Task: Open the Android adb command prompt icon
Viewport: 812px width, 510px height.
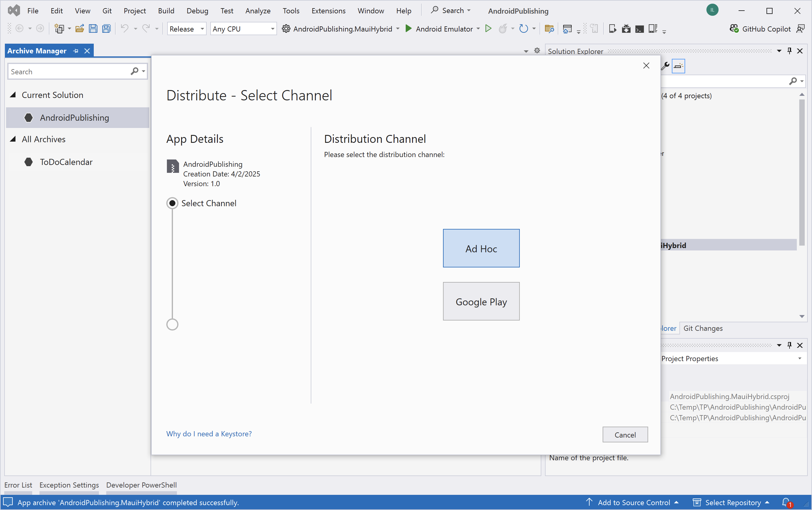Action: point(640,29)
